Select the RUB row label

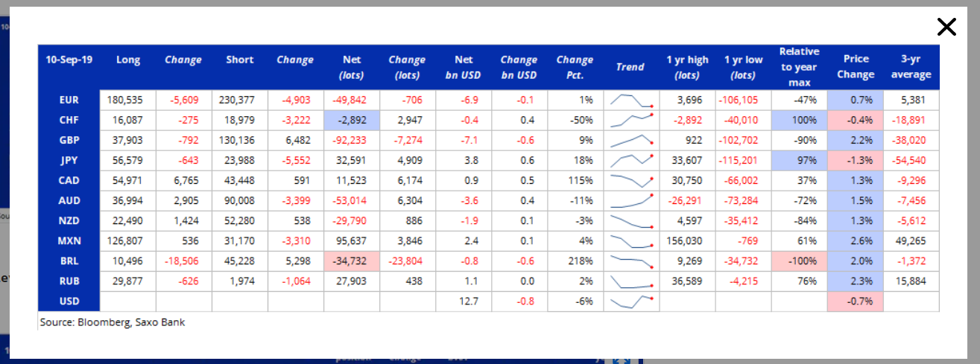point(69,281)
